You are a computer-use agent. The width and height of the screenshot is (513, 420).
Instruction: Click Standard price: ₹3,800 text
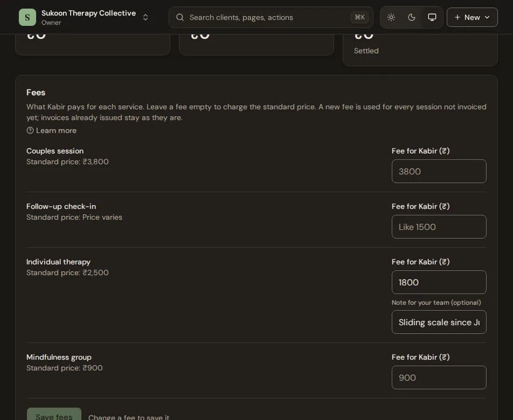(67, 162)
